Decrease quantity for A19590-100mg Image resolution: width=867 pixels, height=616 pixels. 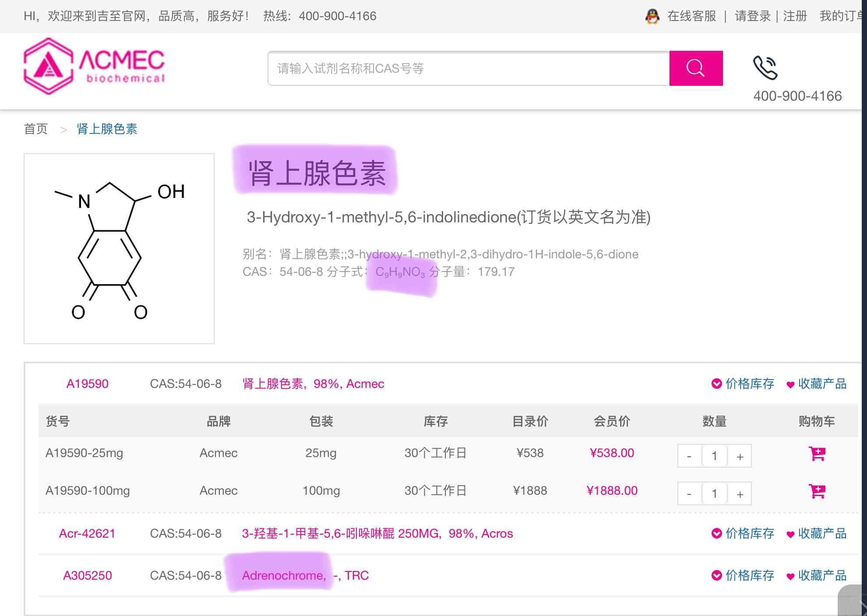click(689, 494)
